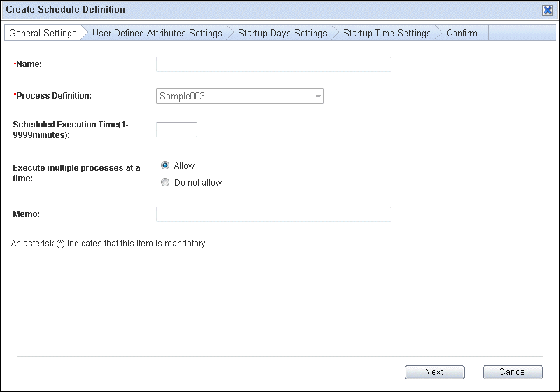Open the Process Definition combo box showing Sample003

240,96
